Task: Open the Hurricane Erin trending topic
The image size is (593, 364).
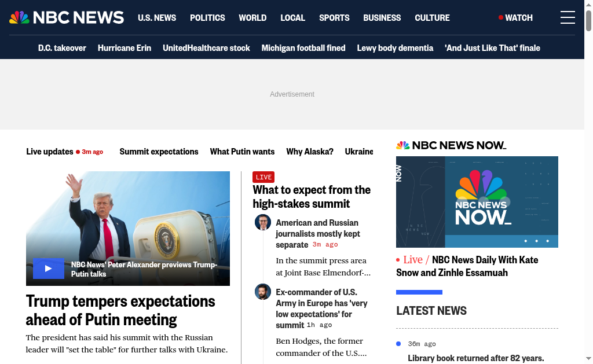Action: pyautogui.click(x=125, y=48)
